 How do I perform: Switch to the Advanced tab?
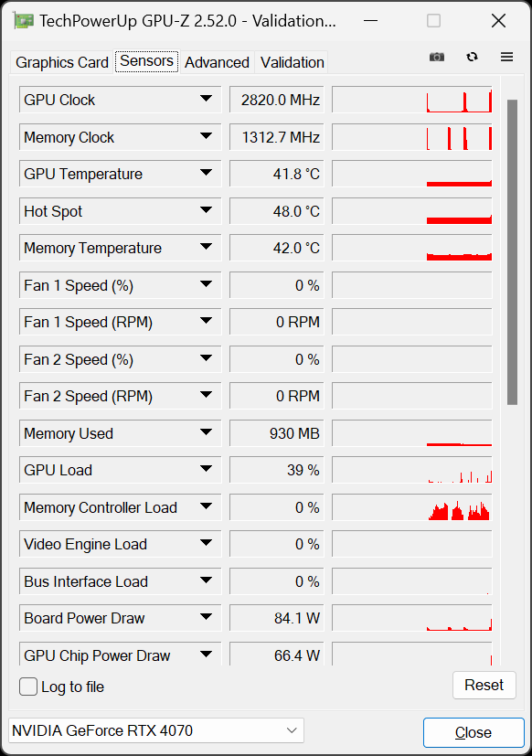[217, 62]
